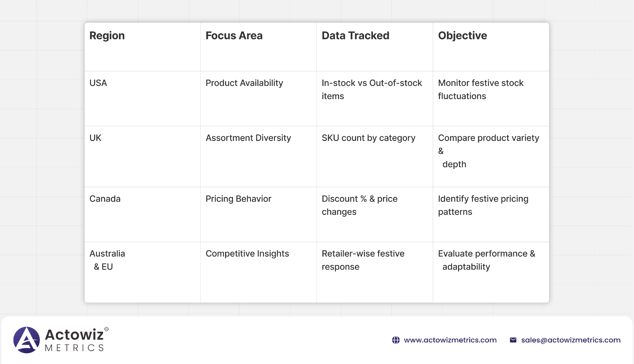Select the Focus Area column header
The width and height of the screenshot is (634, 364).
[234, 35]
